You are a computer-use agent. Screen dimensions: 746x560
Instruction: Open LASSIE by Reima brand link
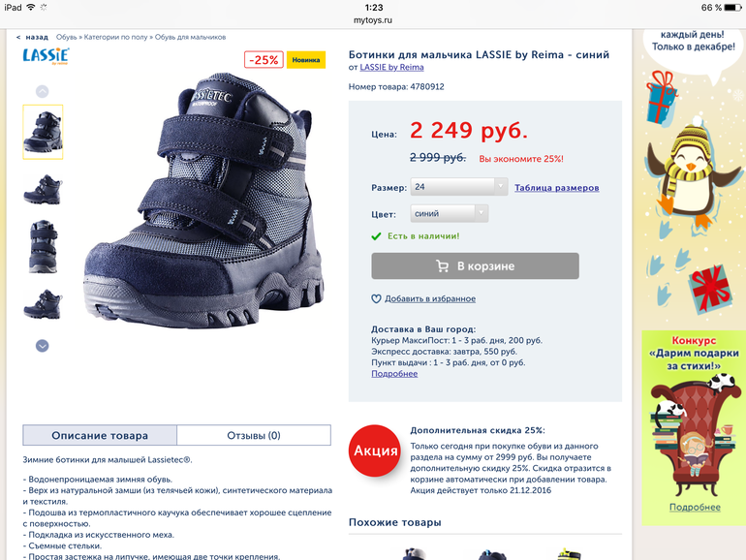pos(391,67)
